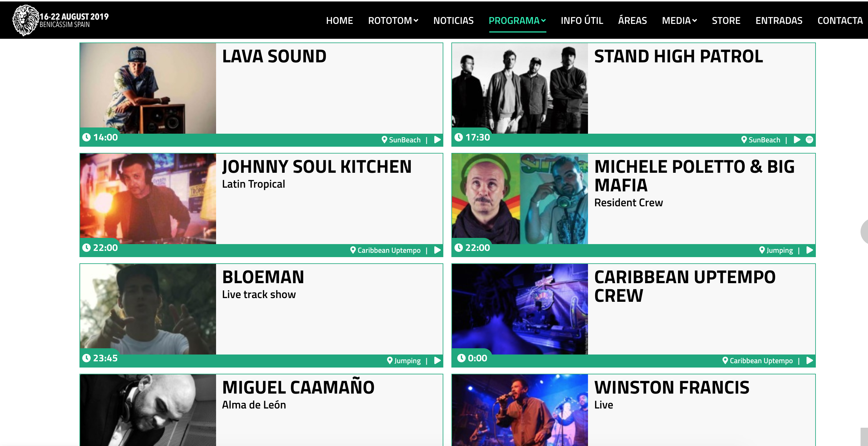Go to the NOTICIAS page

coord(453,20)
